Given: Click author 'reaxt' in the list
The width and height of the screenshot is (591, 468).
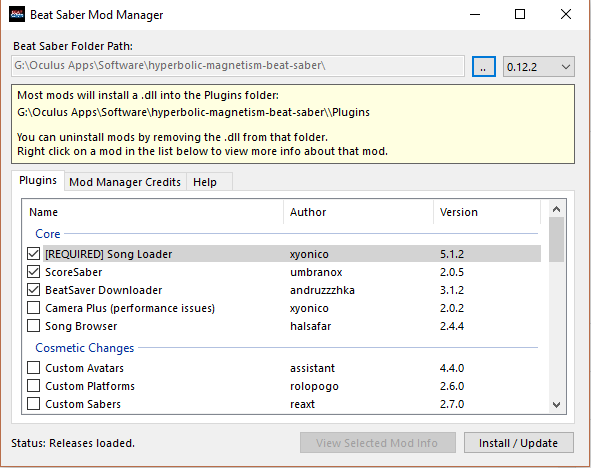Looking at the screenshot, I should [303, 404].
